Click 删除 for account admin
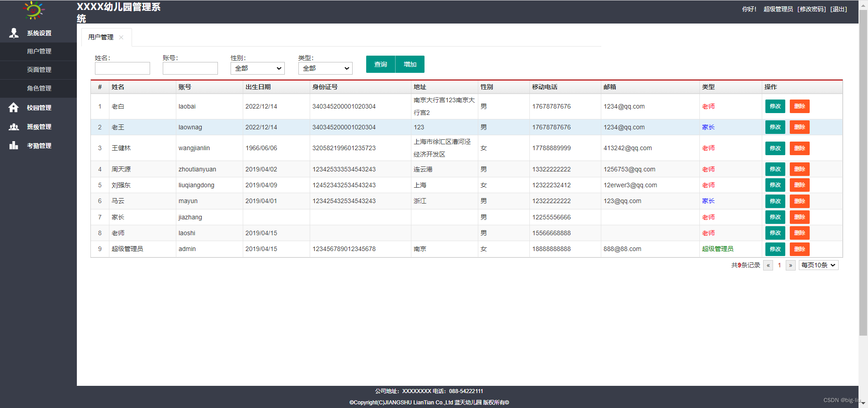The height and width of the screenshot is (408, 868). (800, 249)
